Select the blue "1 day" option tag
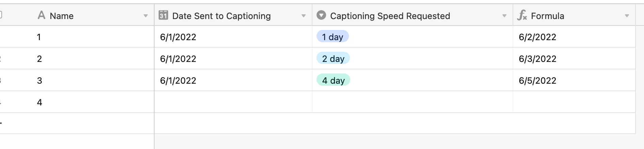 [x=333, y=37]
